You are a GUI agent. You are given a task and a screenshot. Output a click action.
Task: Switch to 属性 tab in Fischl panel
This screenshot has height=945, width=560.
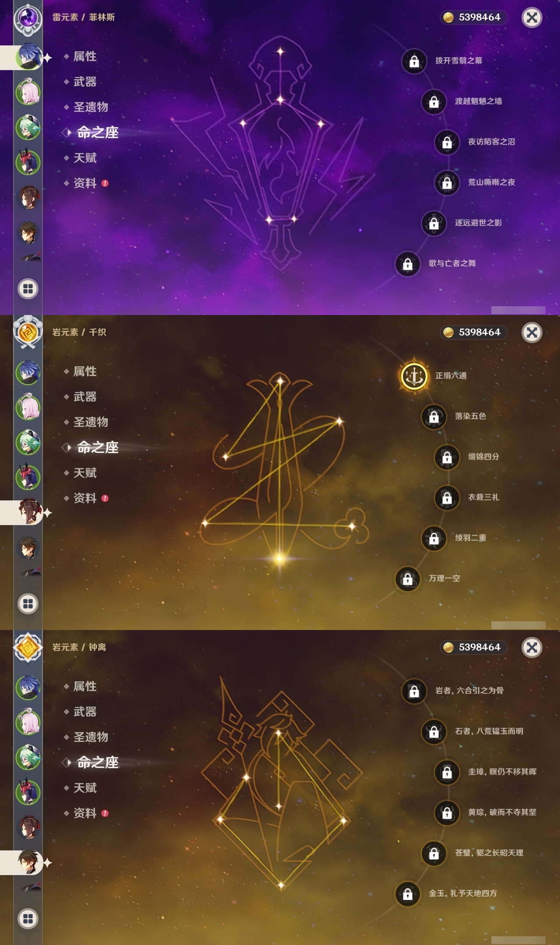(85, 56)
